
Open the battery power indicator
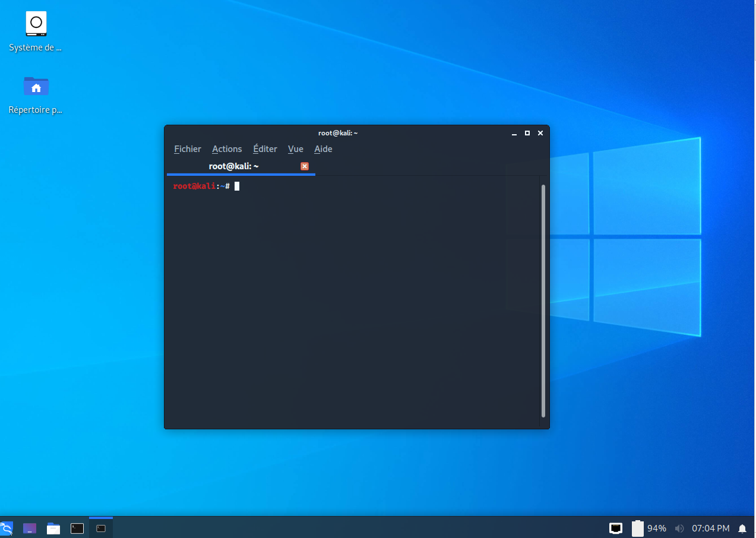coord(638,528)
